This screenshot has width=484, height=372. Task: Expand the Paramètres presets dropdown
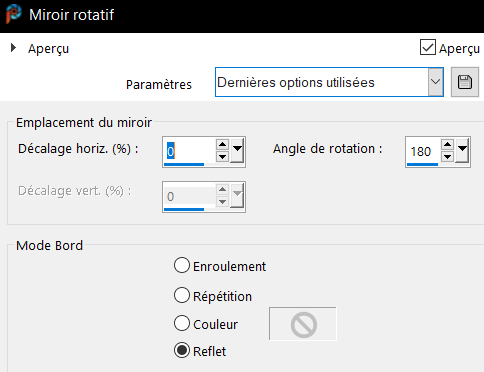[x=435, y=82]
